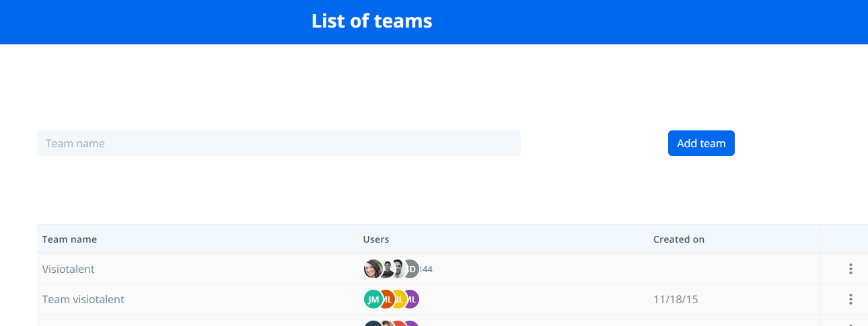Click the yellow avatar in Team visiotalent row
Image resolution: width=868 pixels, height=326 pixels.
(x=400, y=299)
